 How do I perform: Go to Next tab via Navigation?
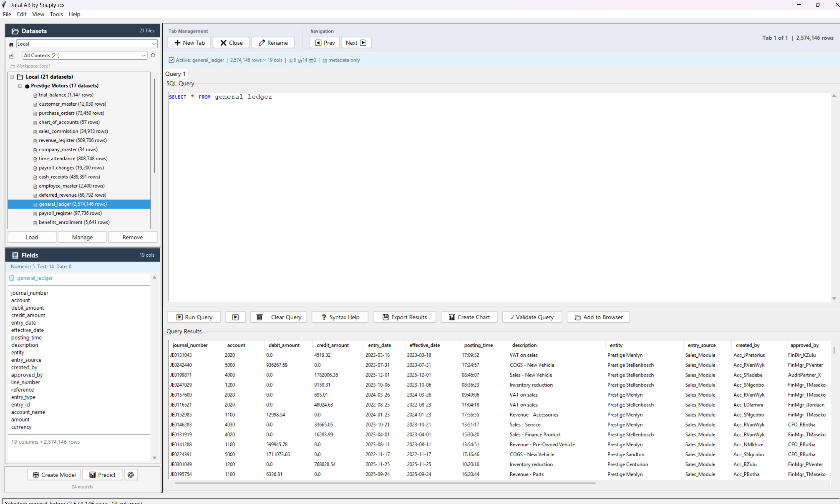pyautogui.click(x=356, y=42)
